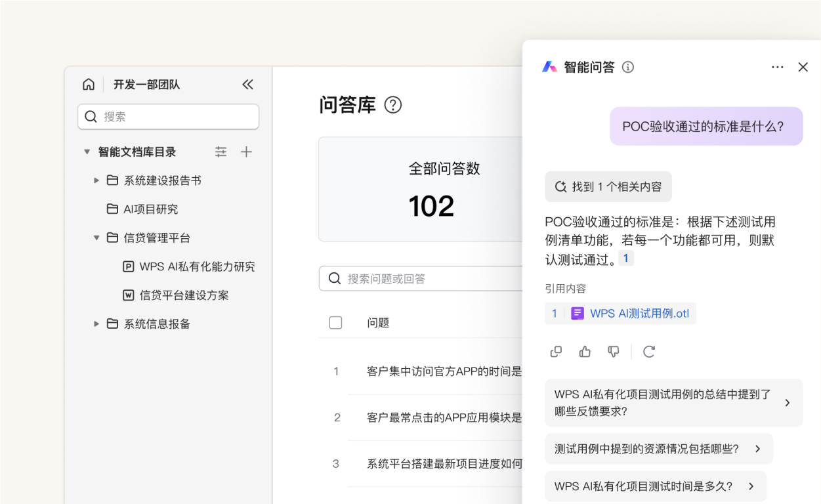Click the AI项目研究 folder icon
Screen dimensions: 821x504
(x=112, y=209)
